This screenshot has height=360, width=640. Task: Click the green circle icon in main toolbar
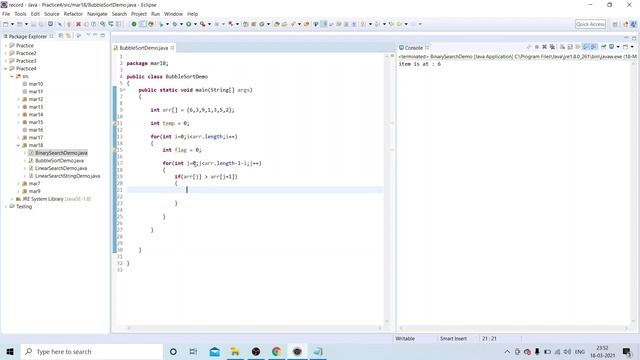click(133, 24)
